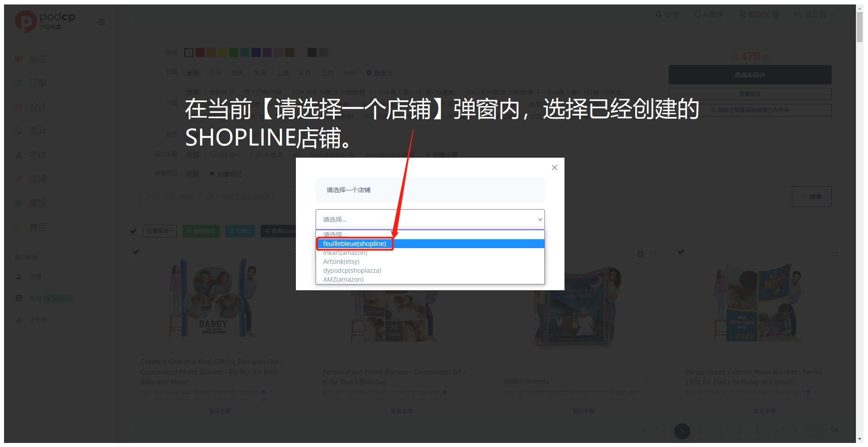Select the blank 请选择... option in list
The width and height of the screenshot is (868, 447).
430,235
